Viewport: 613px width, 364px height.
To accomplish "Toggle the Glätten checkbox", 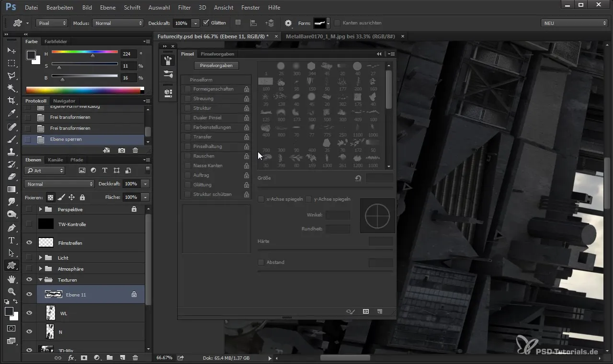I will point(206,23).
